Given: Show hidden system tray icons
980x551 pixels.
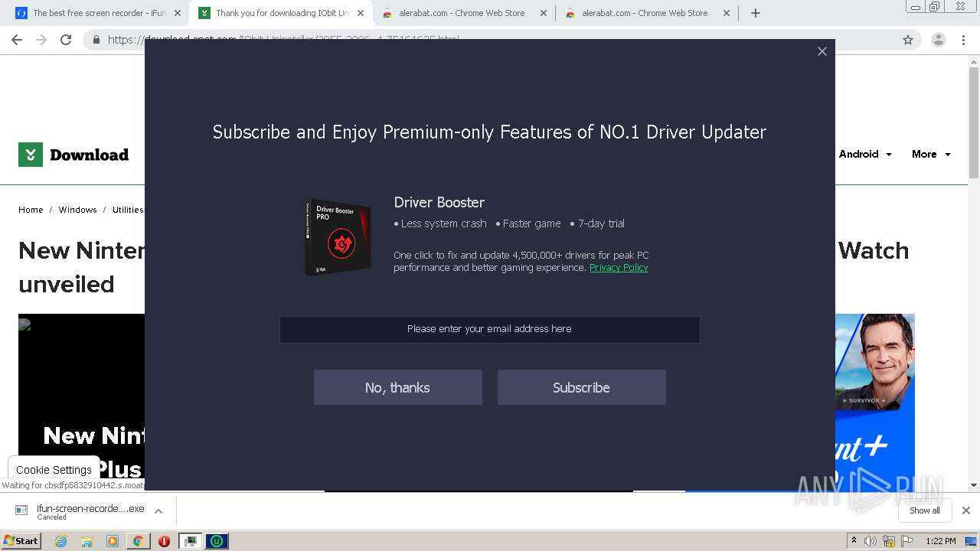Looking at the screenshot, I should (854, 541).
